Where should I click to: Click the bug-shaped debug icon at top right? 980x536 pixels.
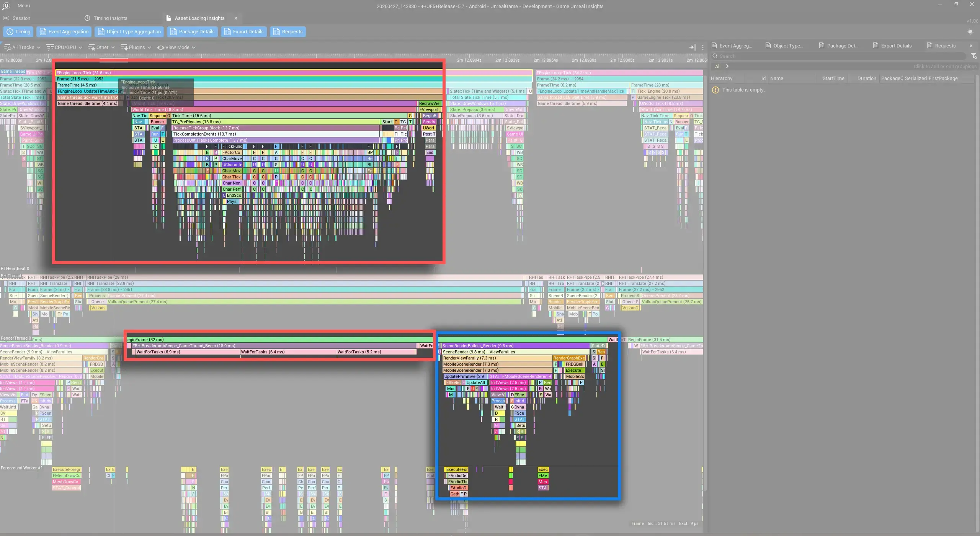(970, 32)
